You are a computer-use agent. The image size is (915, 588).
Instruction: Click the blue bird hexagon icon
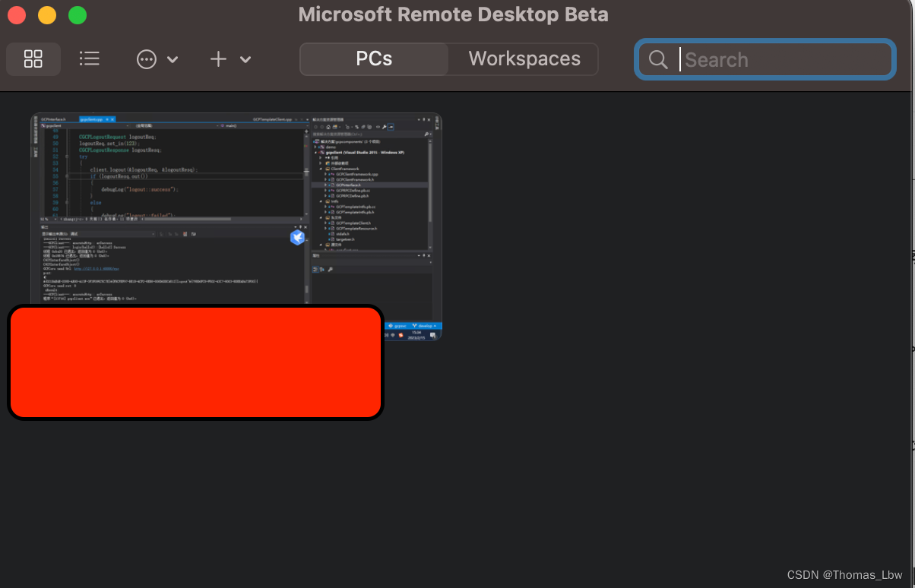click(297, 238)
